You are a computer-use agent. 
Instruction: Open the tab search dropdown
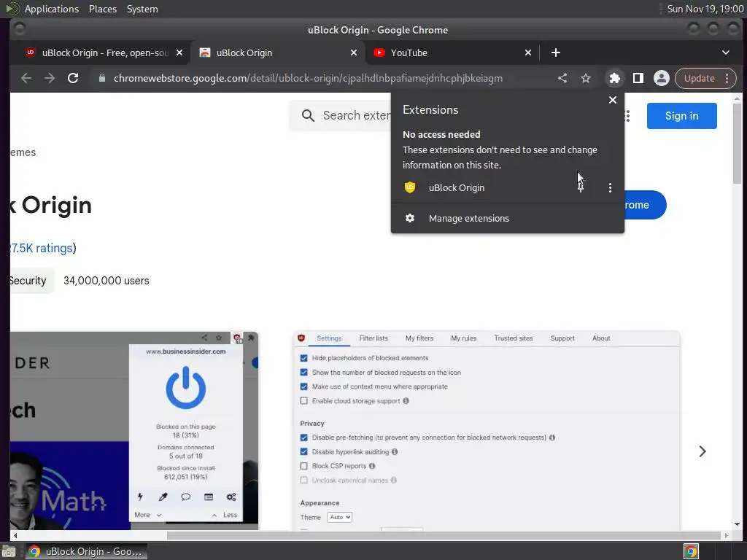tap(726, 52)
